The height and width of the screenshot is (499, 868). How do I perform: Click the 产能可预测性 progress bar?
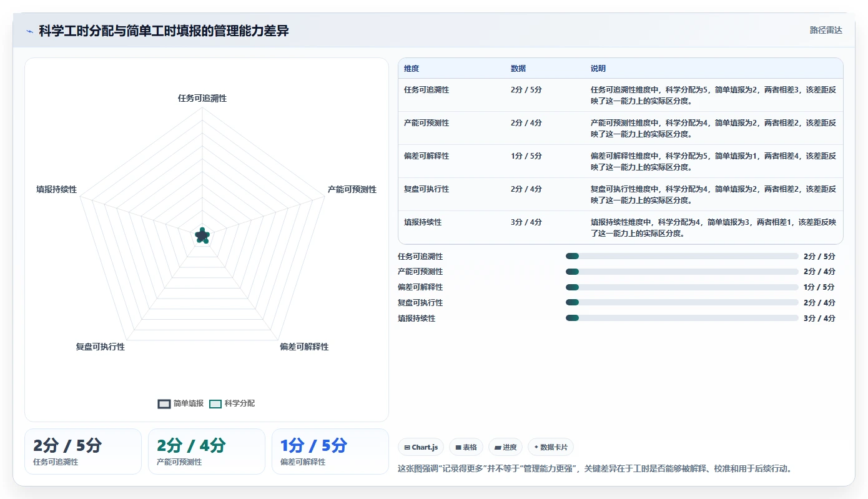pos(682,272)
